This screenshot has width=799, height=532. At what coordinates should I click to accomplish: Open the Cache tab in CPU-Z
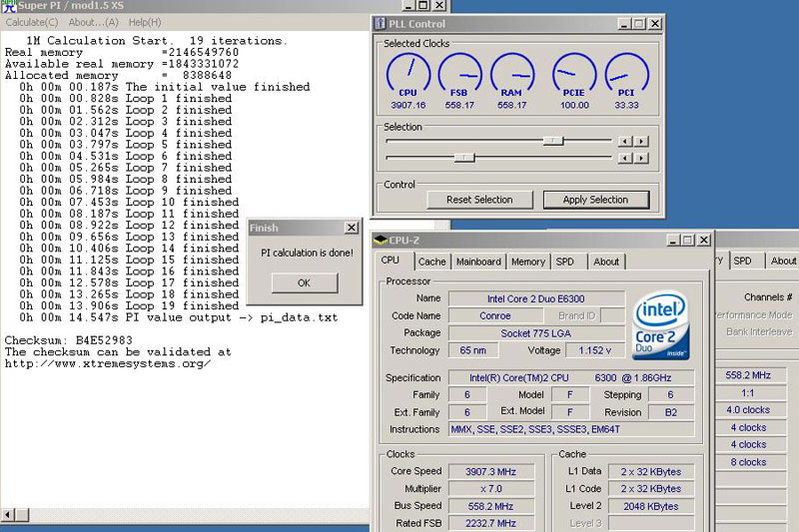[431, 262]
